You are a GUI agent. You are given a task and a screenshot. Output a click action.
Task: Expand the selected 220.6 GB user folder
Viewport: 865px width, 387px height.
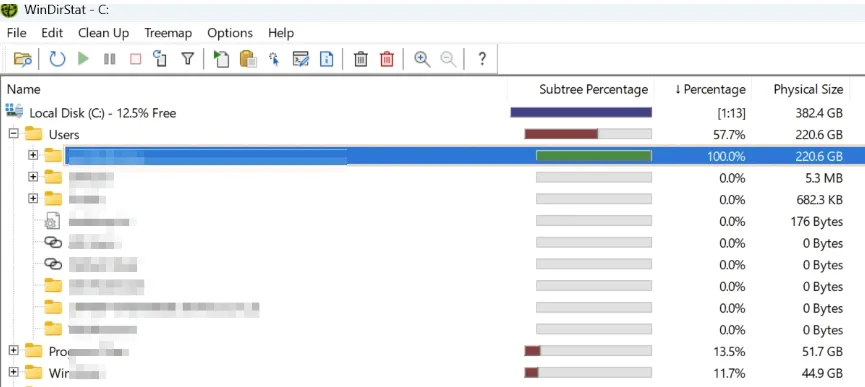(33, 155)
